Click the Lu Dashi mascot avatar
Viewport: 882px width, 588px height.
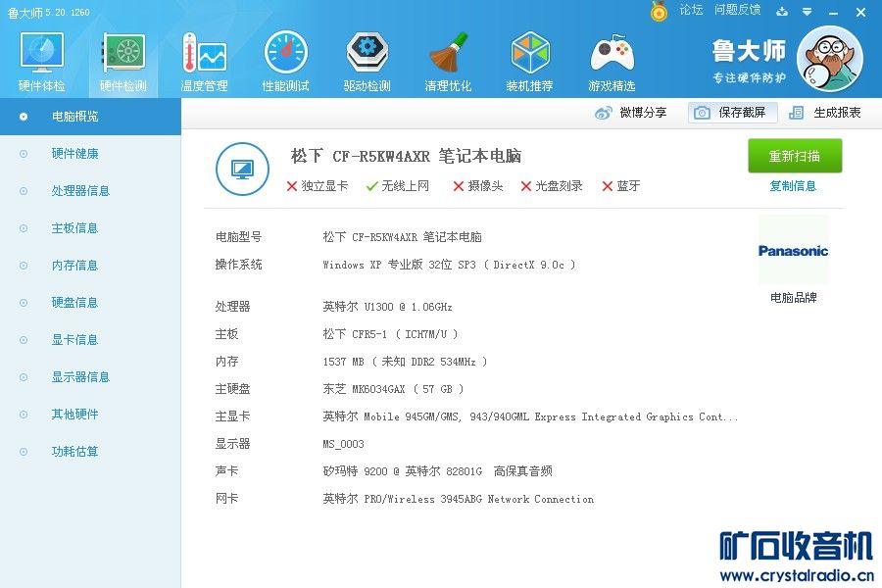[830, 59]
